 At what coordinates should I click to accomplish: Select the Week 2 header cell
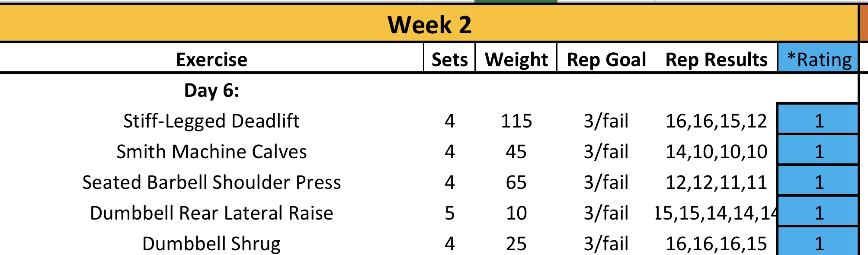pos(429,24)
